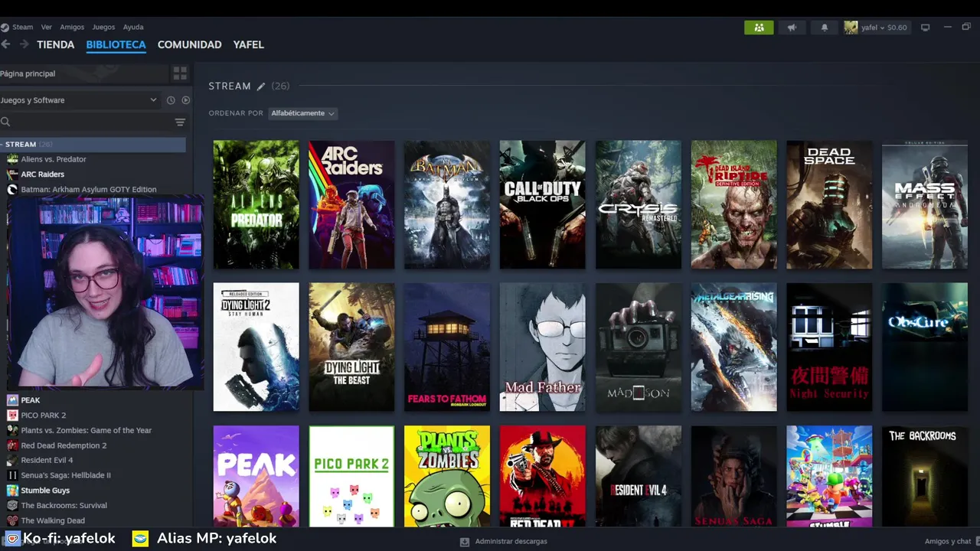Open Dying Light The Beast cover

coord(351,347)
